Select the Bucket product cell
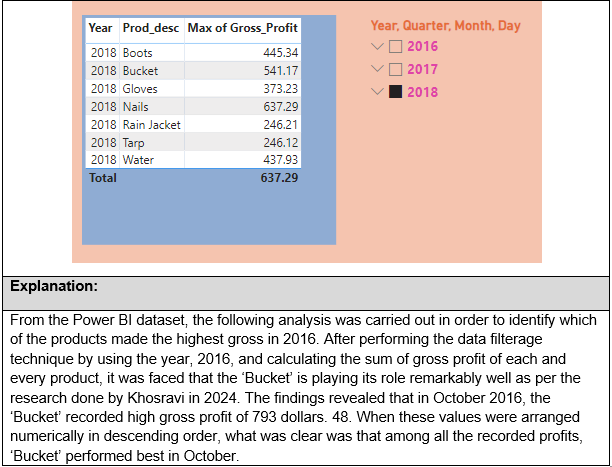This screenshot has width=612, height=467. pos(139,71)
